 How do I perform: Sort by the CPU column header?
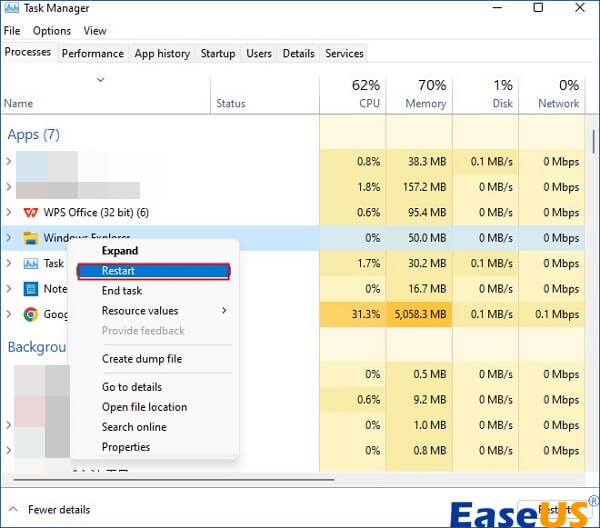pos(353,95)
